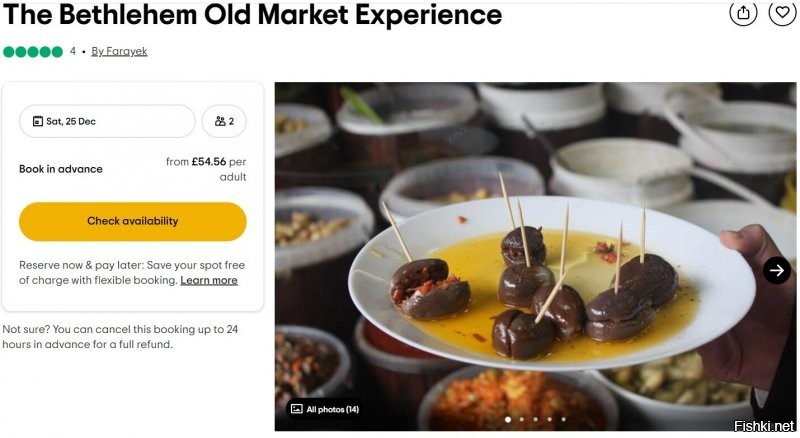The image size is (800, 438).
Task: Click the stuffed olives main photo
Action: [x=535, y=257]
